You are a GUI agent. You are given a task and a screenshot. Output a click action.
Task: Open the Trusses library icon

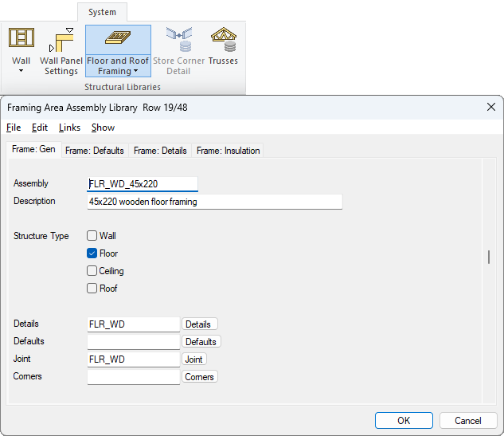pos(223,38)
